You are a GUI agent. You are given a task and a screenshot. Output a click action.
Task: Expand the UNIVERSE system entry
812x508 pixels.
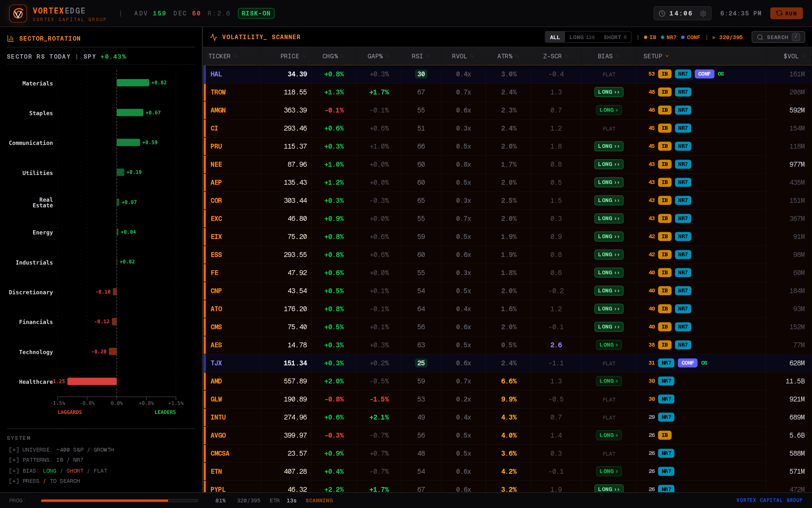[61, 450]
